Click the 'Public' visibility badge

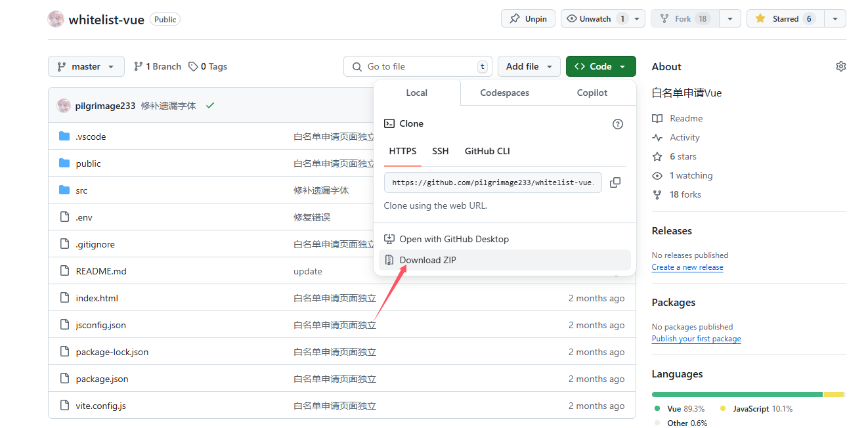click(x=165, y=20)
